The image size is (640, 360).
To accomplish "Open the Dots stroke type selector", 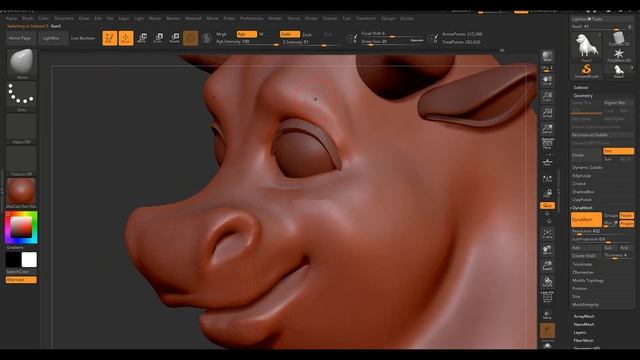I will pyautogui.click(x=22, y=96).
